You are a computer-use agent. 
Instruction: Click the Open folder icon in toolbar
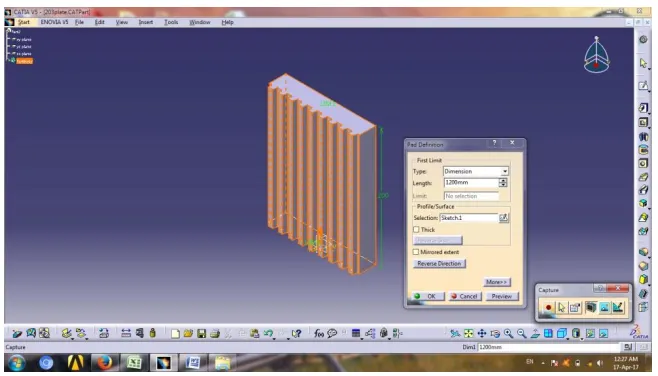[x=188, y=334]
